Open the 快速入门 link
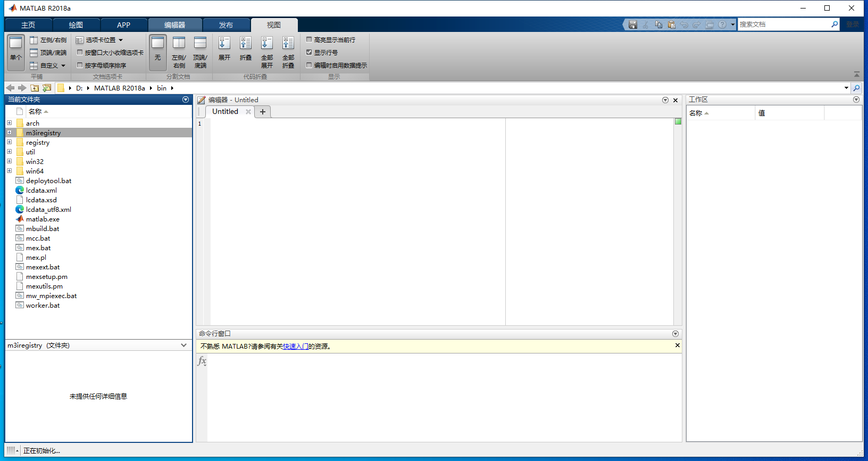 pyautogui.click(x=296, y=347)
